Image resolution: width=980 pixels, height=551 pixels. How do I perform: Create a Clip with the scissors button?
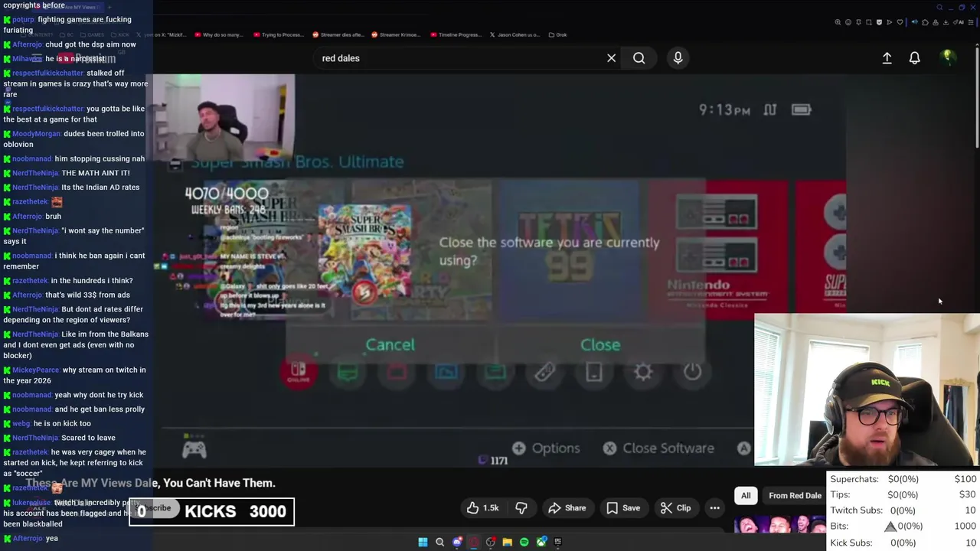[x=675, y=508]
